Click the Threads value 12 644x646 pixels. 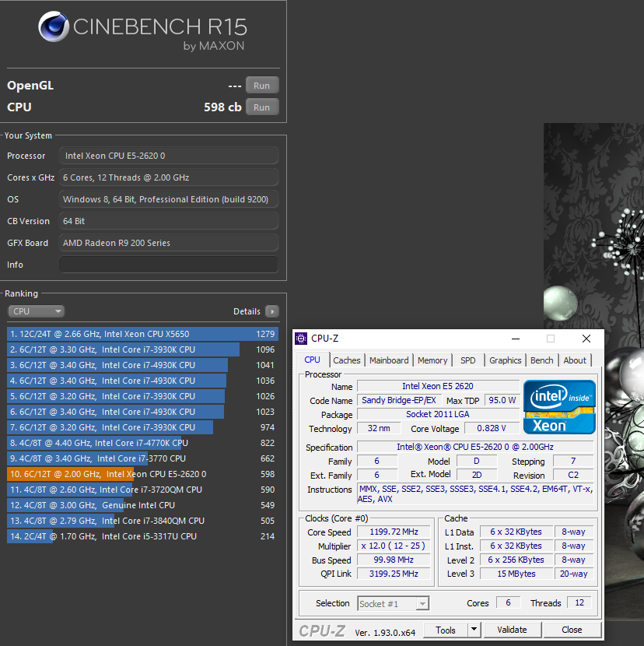pyautogui.click(x=579, y=602)
